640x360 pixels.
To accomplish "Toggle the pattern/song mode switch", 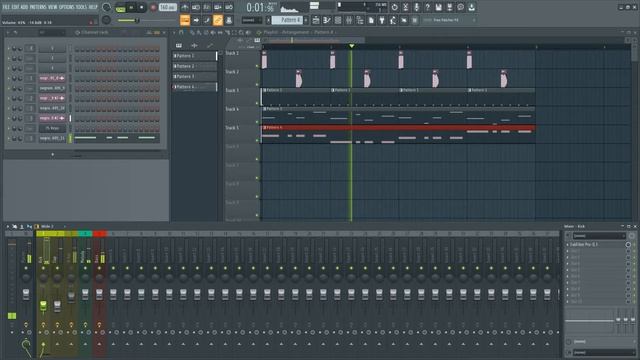I will coord(120,7).
